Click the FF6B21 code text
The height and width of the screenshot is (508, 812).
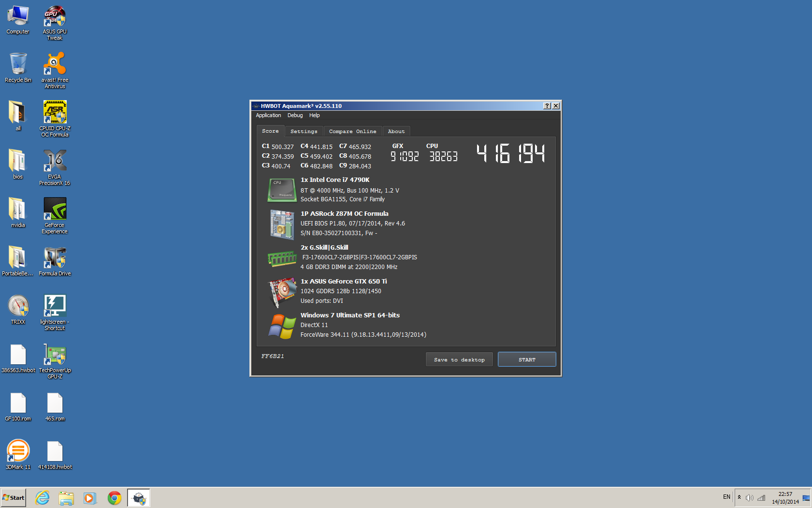point(273,356)
